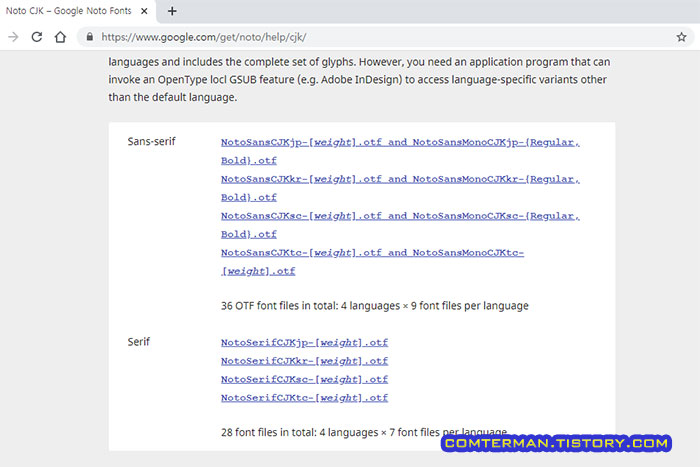Reload the page with the refresh icon

pyautogui.click(x=37, y=37)
